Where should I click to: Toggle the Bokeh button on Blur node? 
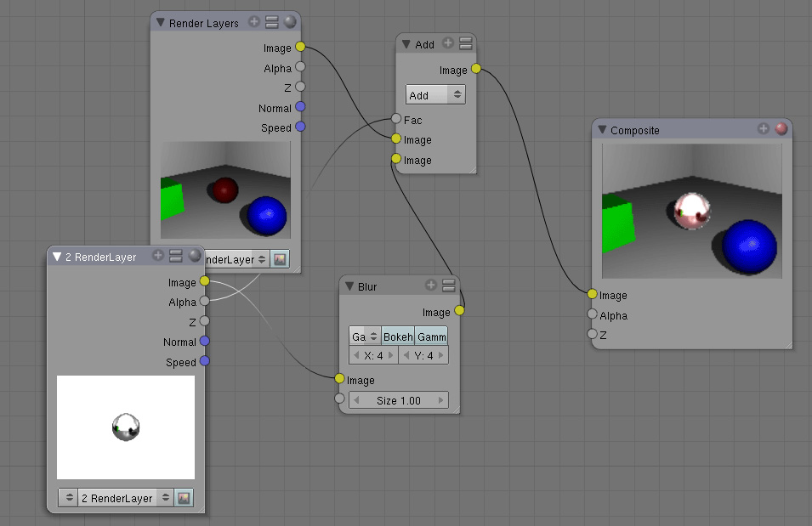click(398, 337)
